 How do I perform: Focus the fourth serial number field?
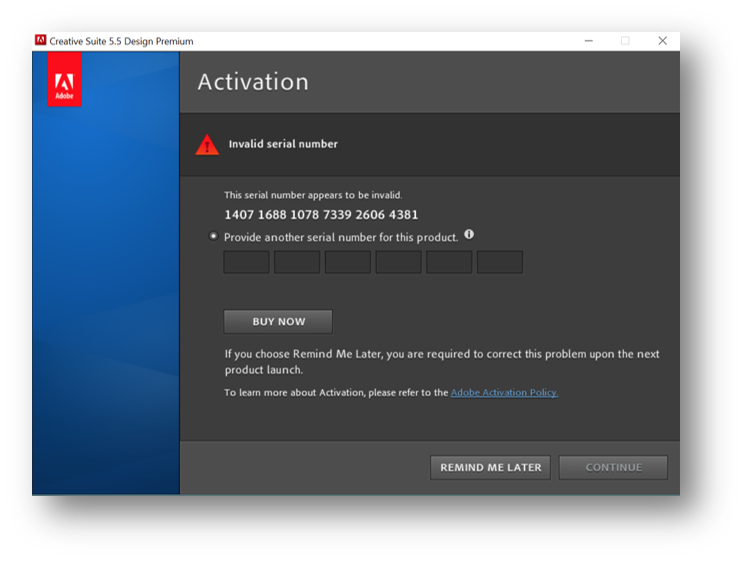pyautogui.click(x=399, y=262)
